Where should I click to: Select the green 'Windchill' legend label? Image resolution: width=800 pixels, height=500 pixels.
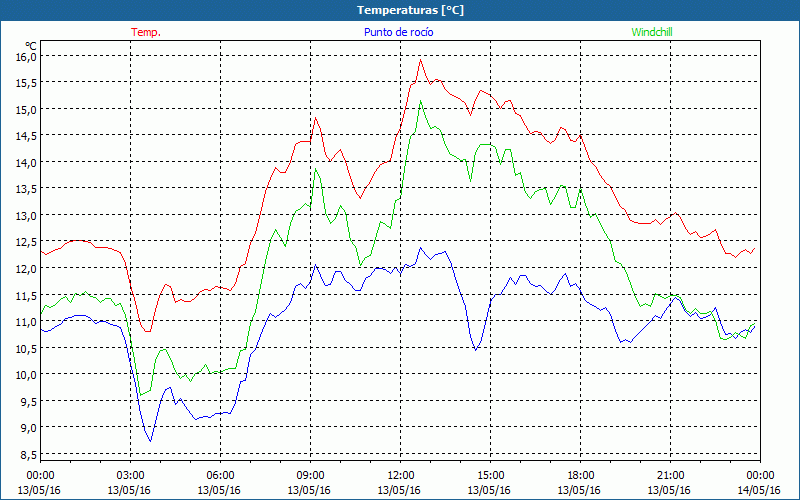652,32
